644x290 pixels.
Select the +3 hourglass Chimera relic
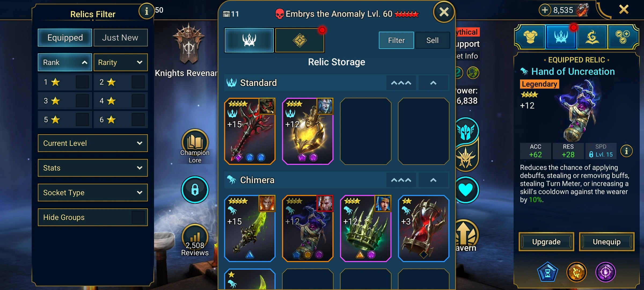click(423, 228)
